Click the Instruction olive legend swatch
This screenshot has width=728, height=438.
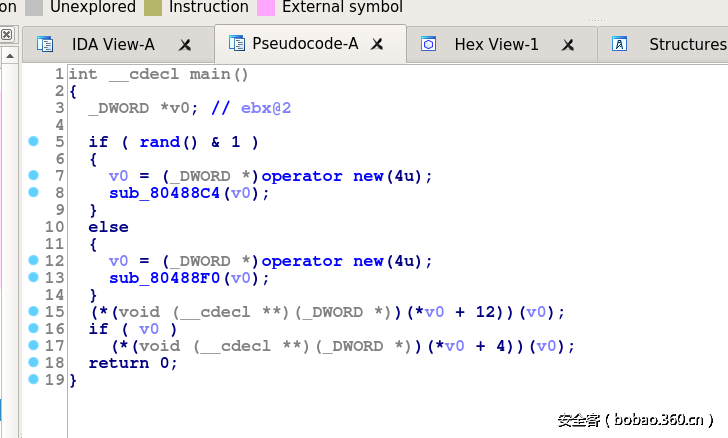pyautogui.click(x=153, y=7)
